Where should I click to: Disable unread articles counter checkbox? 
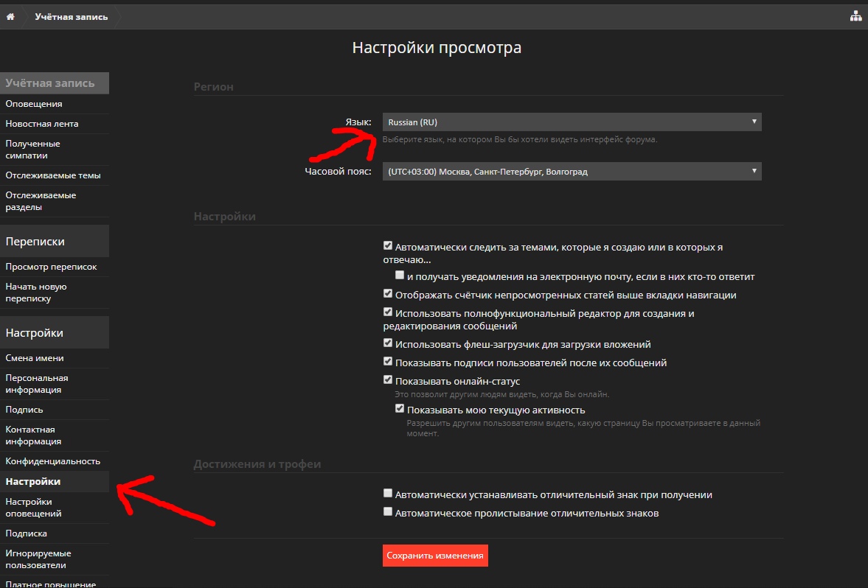(x=388, y=293)
